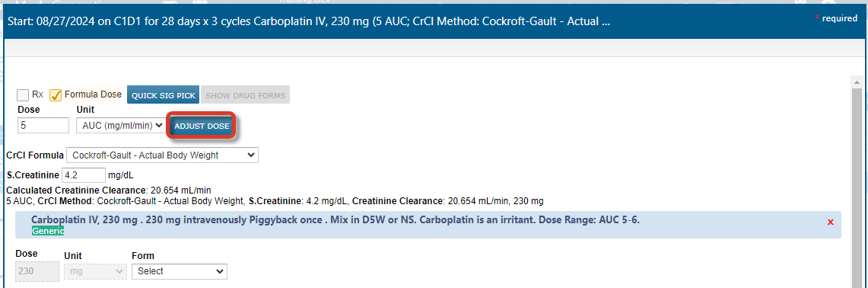Click the greyed-out 230 dose field
868x288 pixels.
tap(37, 270)
